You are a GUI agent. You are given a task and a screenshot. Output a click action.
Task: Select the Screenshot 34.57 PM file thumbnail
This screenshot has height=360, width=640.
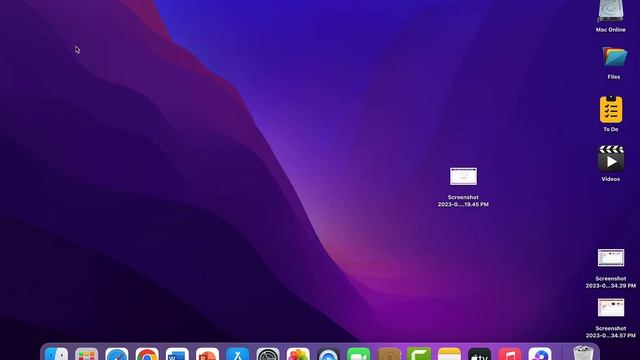[611, 307]
